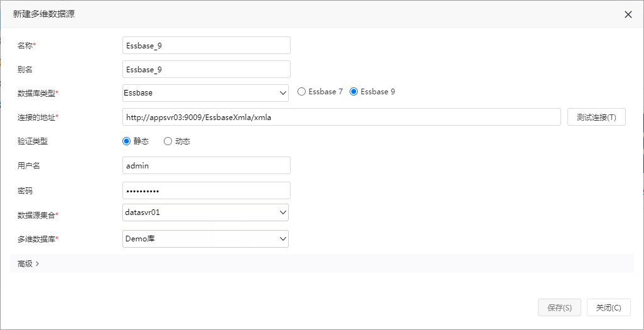Open the Essbase database type combo box
Viewport: 644px width, 330px height.
click(205, 93)
